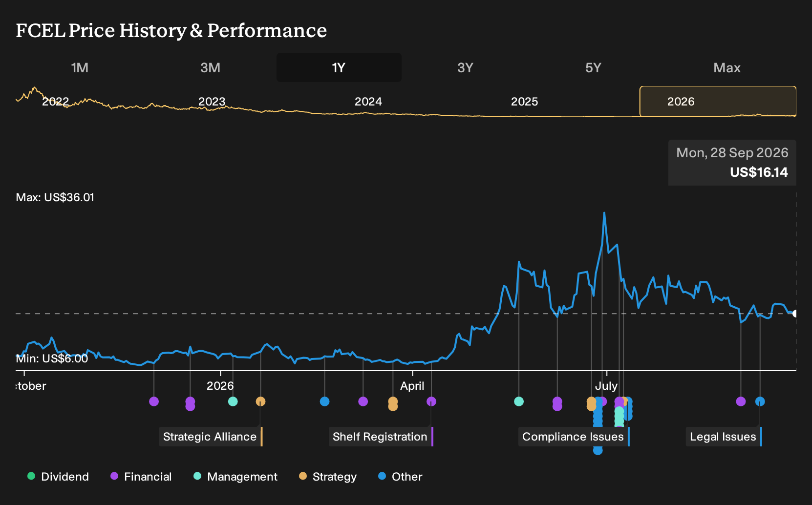Click the 2025 year in the overview strip

525,102
